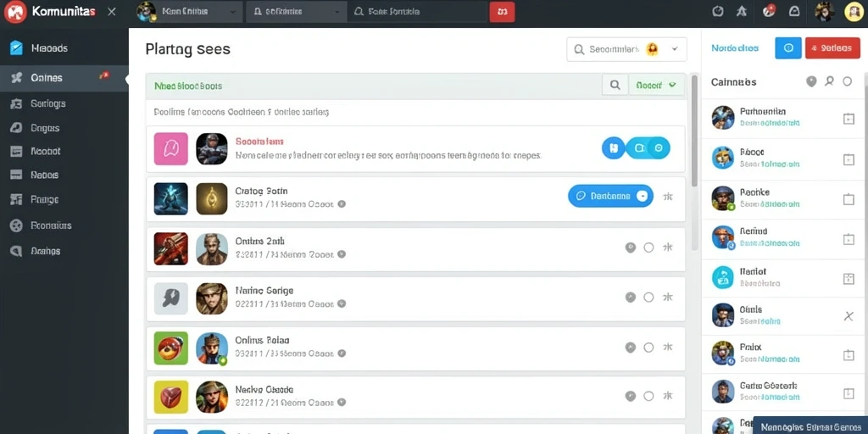This screenshot has height=434, width=868.
Task: Toggle the blue switch in Seoeta row
Action: [648, 148]
